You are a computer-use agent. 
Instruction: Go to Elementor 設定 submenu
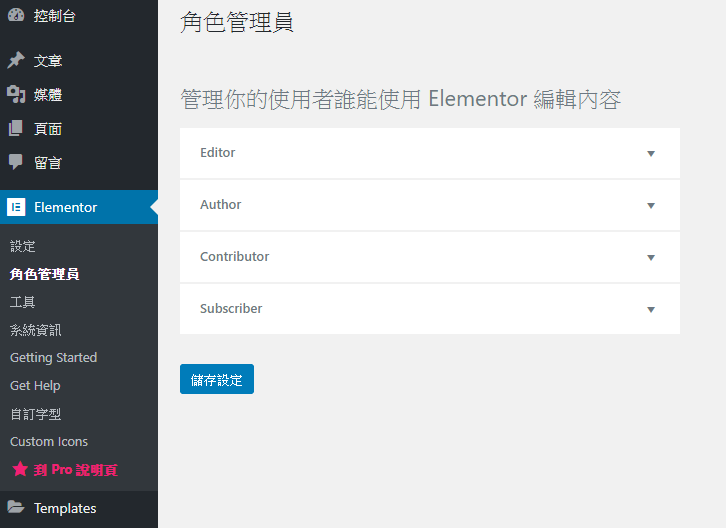pos(23,246)
